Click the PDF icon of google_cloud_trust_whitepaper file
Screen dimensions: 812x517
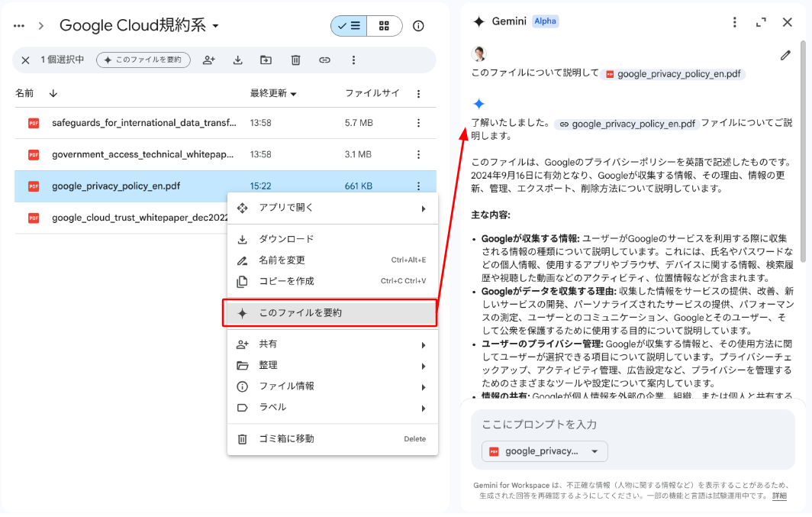(x=34, y=218)
